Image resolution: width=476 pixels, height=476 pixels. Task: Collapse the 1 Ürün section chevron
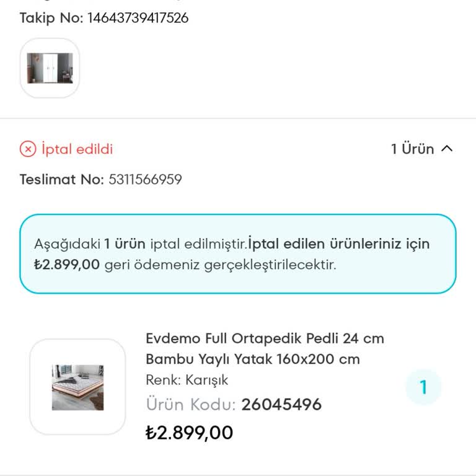click(x=447, y=149)
